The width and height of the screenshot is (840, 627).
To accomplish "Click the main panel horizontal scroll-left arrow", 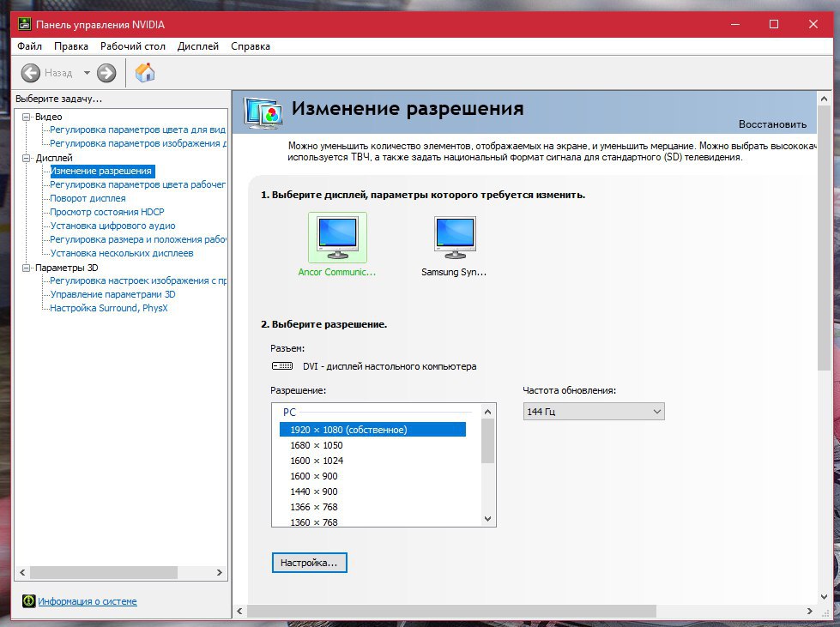I will click(x=239, y=611).
